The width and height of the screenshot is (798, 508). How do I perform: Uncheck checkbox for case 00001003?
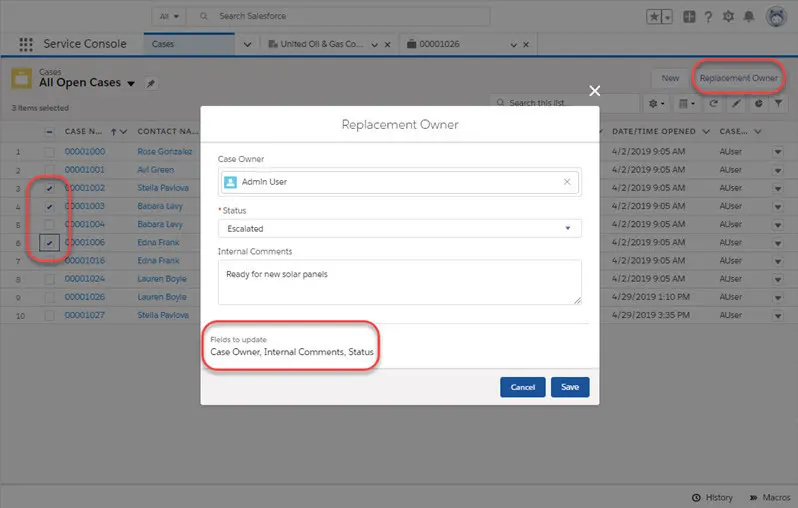49,207
